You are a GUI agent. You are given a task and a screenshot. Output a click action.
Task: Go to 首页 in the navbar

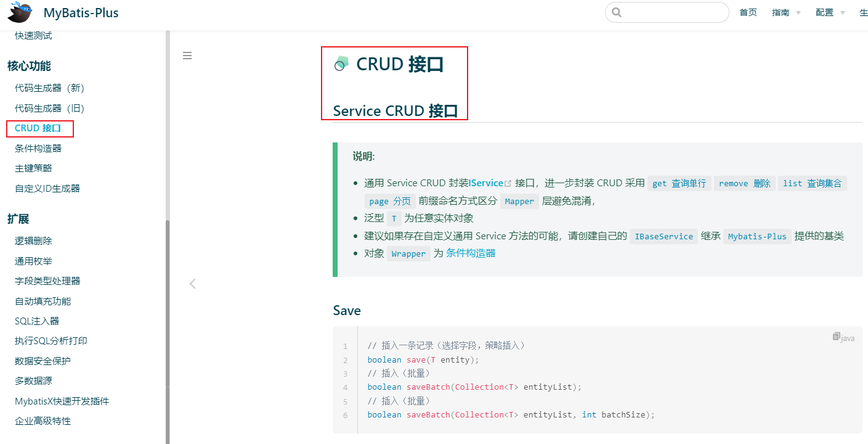pyautogui.click(x=748, y=12)
